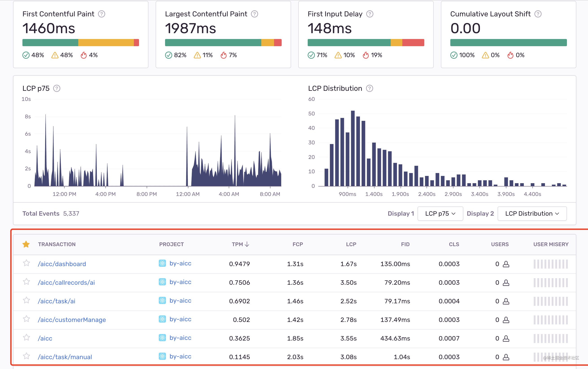Open the Cumulative Layout Shift help icon
Screen dimensions: 588x369
coord(538,14)
